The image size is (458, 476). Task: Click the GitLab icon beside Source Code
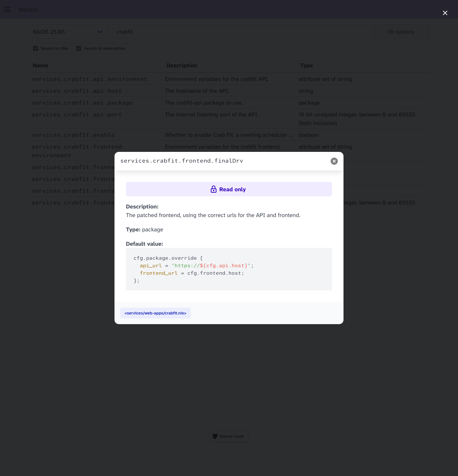click(215, 436)
